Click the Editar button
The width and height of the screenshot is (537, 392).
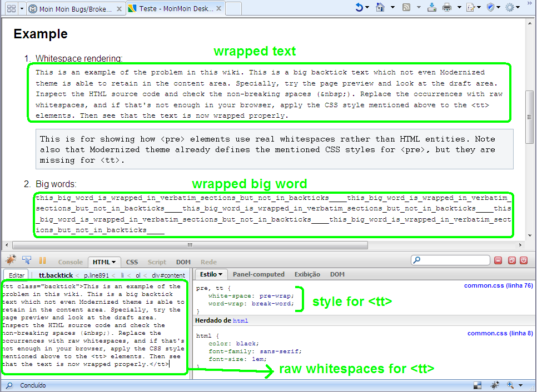[x=17, y=275]
